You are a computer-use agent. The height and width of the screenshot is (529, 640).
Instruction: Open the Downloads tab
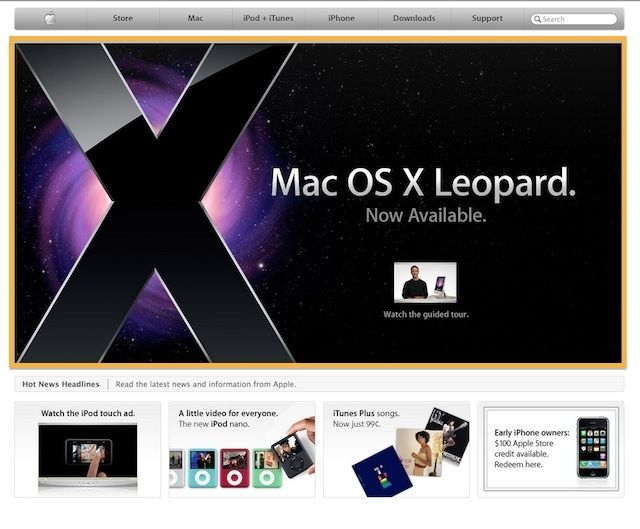(414, 18)
